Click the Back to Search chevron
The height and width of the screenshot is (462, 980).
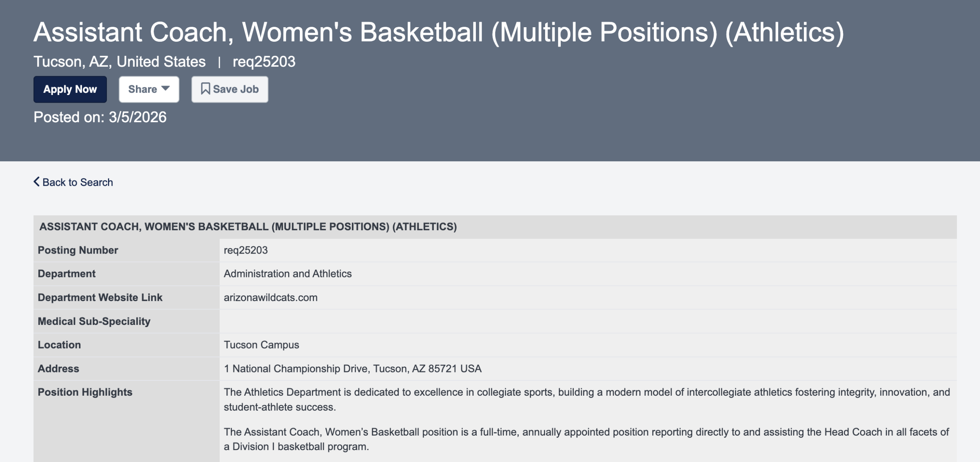[x=36, y=182]
